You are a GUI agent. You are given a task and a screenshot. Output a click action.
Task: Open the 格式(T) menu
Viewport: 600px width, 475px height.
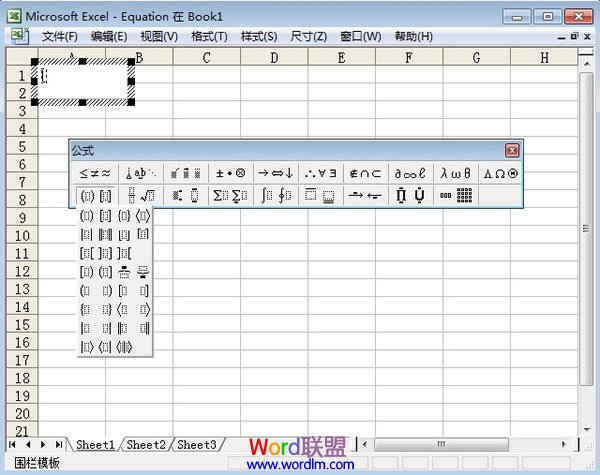(x=209, y=37)
